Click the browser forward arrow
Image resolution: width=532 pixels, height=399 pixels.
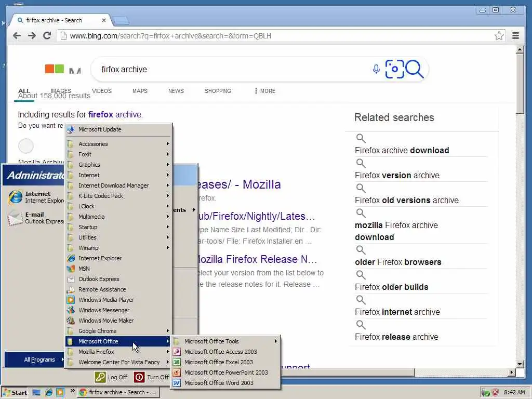(32, 36)
